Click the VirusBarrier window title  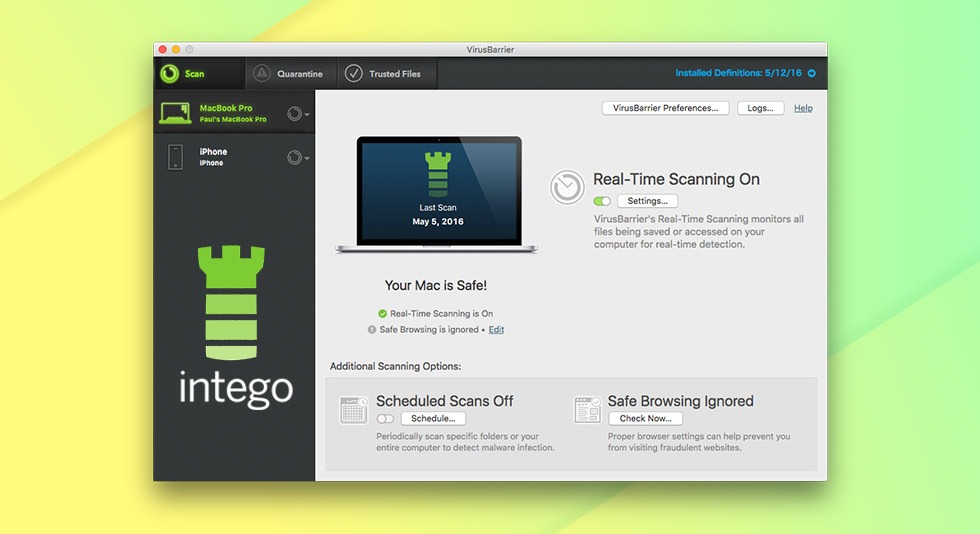(490, 49)
